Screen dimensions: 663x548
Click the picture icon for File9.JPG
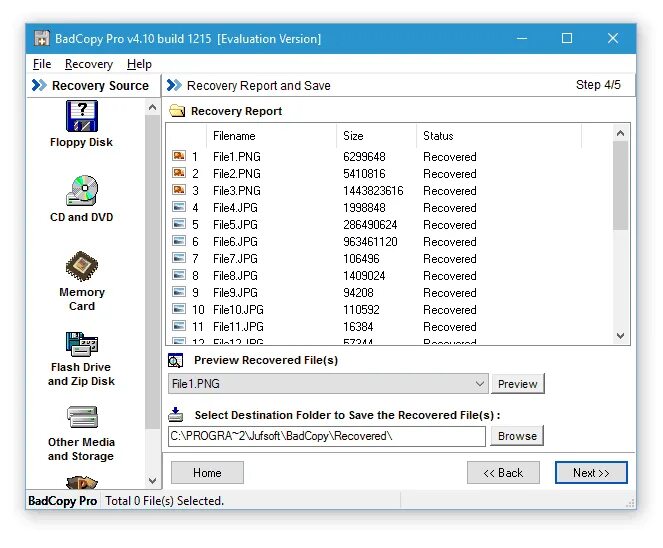[179, 292]
